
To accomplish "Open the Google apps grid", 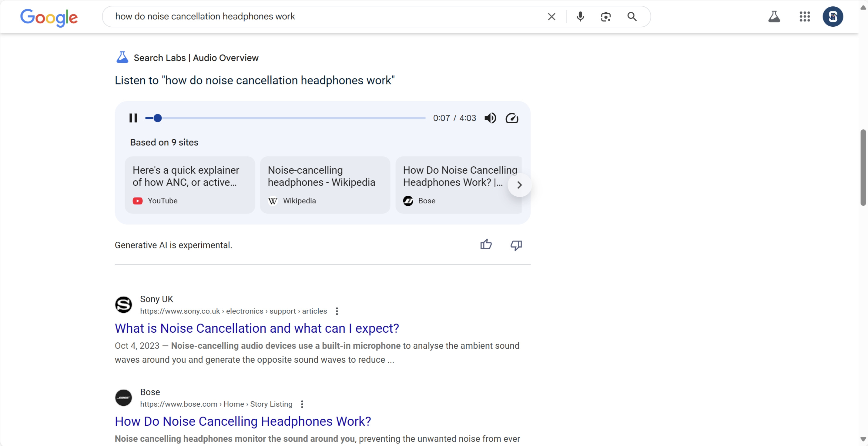I will coord(805,16).
